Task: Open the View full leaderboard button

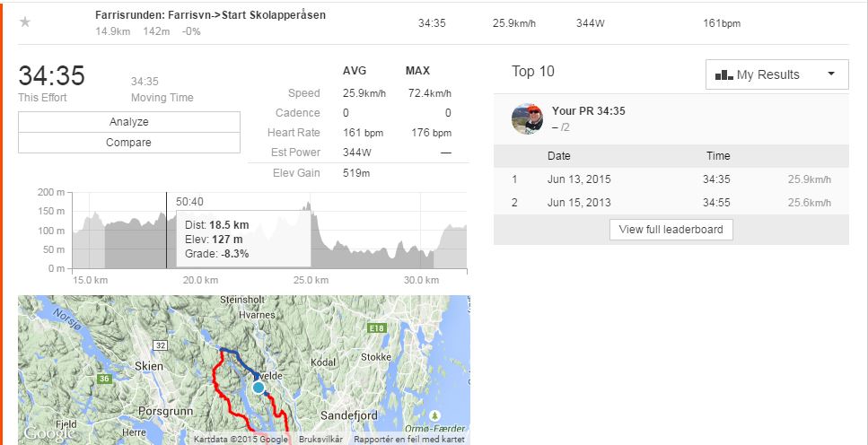Action: tap(671, 230)
